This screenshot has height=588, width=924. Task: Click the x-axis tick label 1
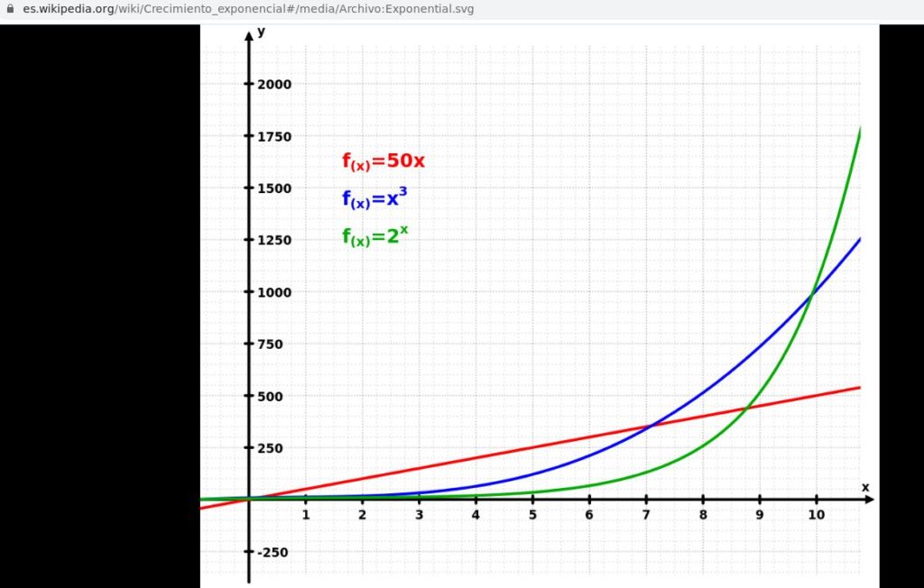[x=306, y=515]
